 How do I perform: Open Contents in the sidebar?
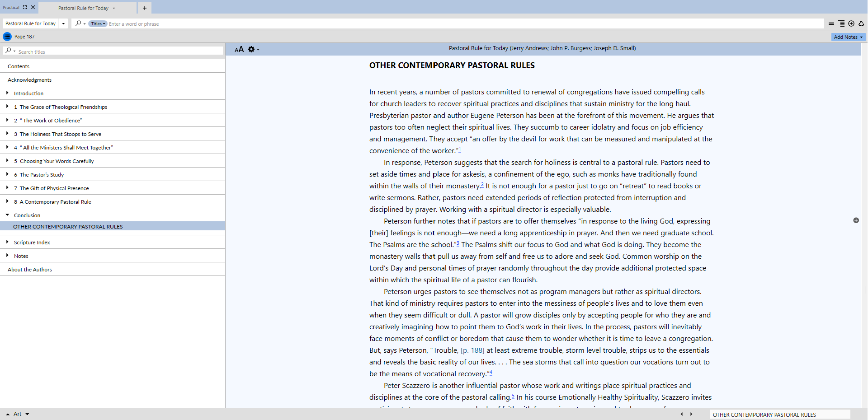point(19,66)
